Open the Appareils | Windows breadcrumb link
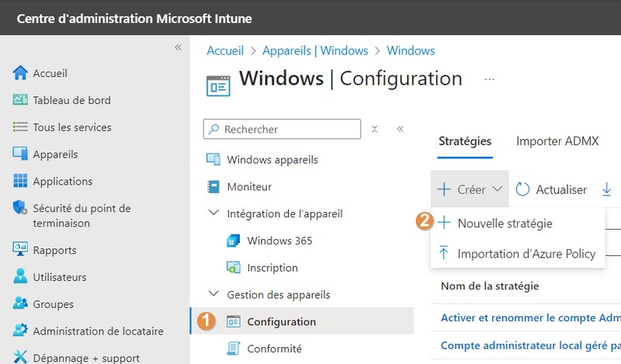This screenshot has height=364, width=621. pyautogui.click(x=314, y=50)
